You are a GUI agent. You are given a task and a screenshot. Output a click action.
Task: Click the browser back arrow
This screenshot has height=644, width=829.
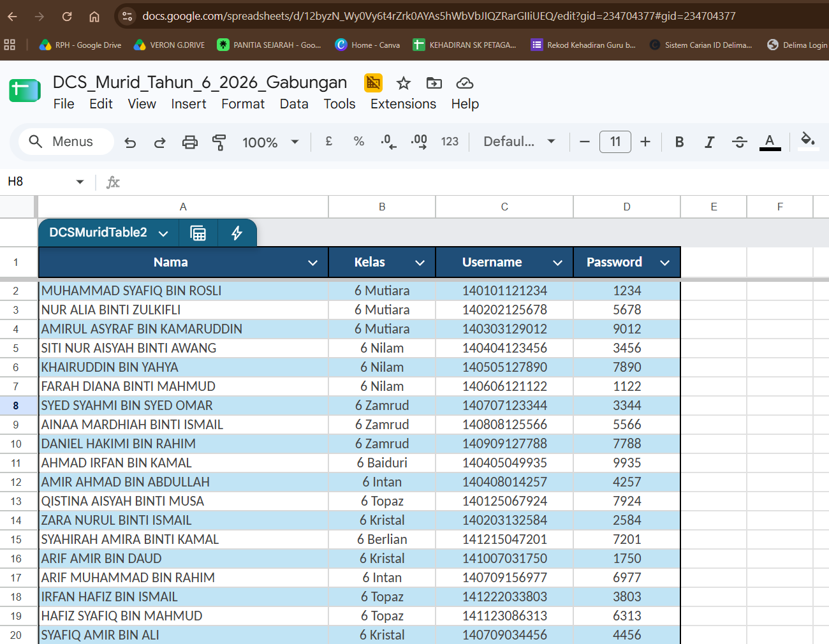point(12,17)
